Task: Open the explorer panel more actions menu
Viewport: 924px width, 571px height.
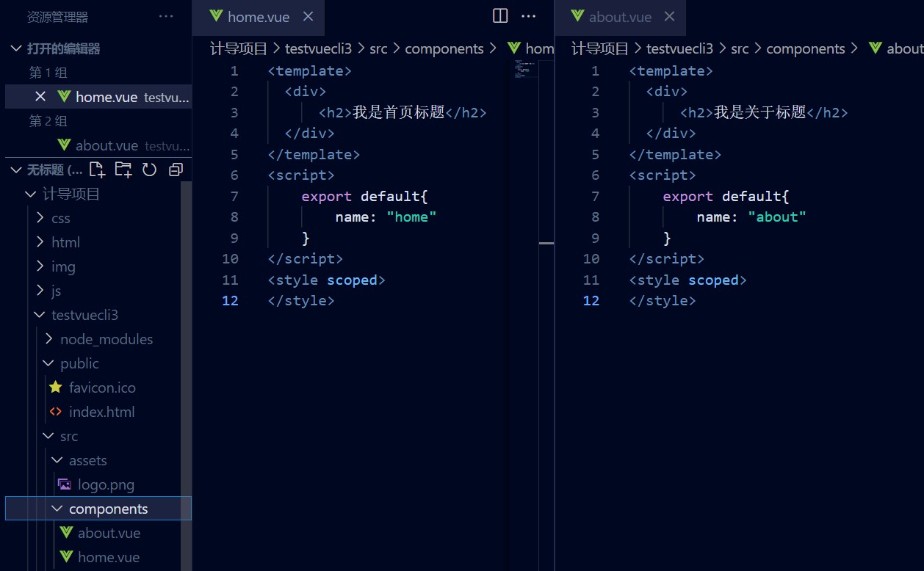Action: tap(166, 16)
